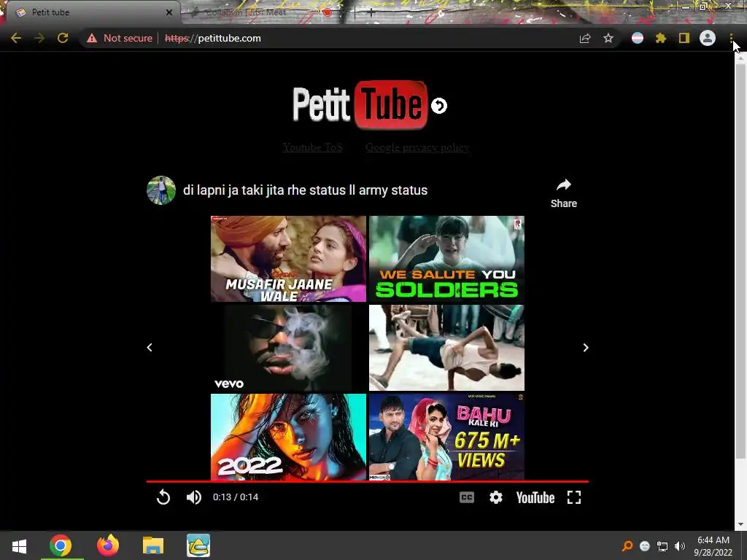747x560 pixels.
Task: Play the 2022 suggestion thumbnail
Action: (x=288, y=437)
